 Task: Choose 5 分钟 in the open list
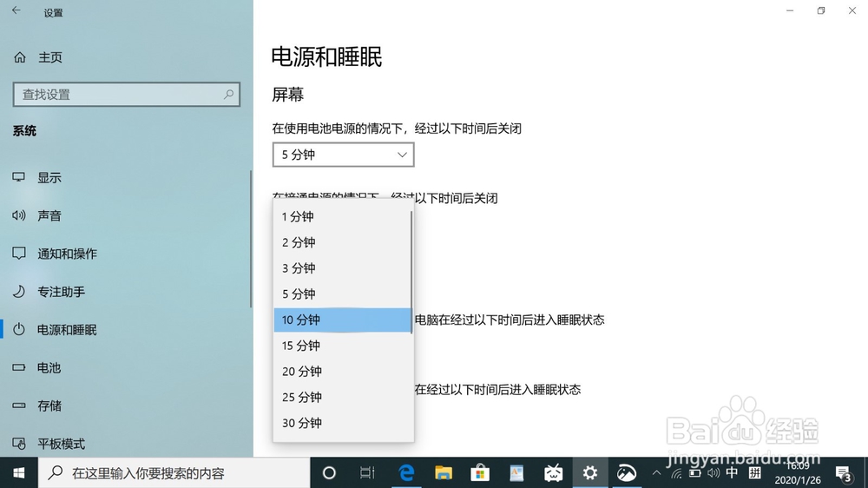click(x=343, y=294)
